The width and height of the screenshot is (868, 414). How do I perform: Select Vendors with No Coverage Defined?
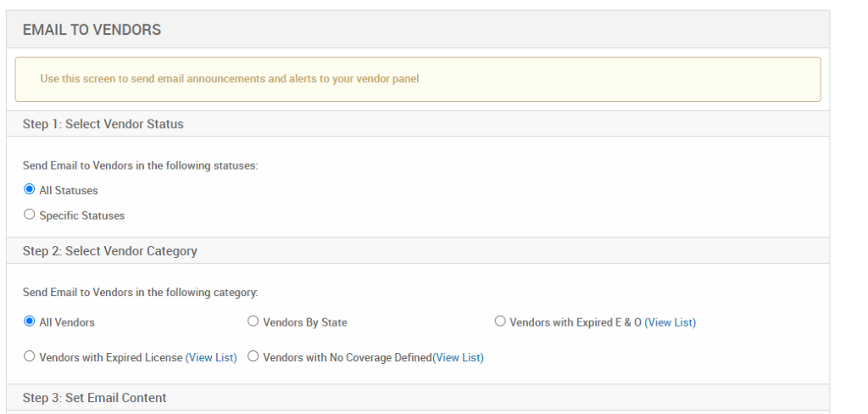(x=253, y=356)
